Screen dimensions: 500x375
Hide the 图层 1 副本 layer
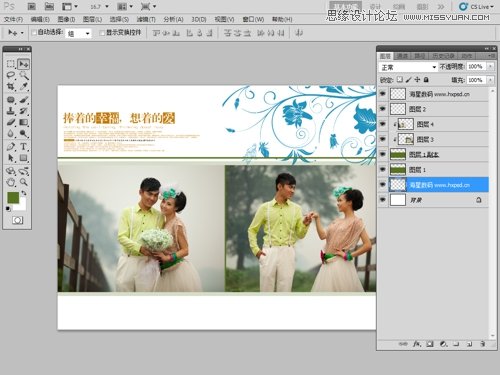click(383, 154)
